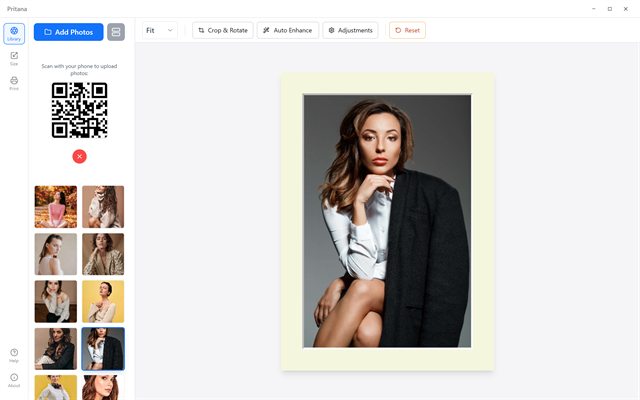The width and height of the screenshot is (640, 400).
Task: Select the autumn leaves photo thumbnail
Action: pyautogui.click(x=56, y=207)
